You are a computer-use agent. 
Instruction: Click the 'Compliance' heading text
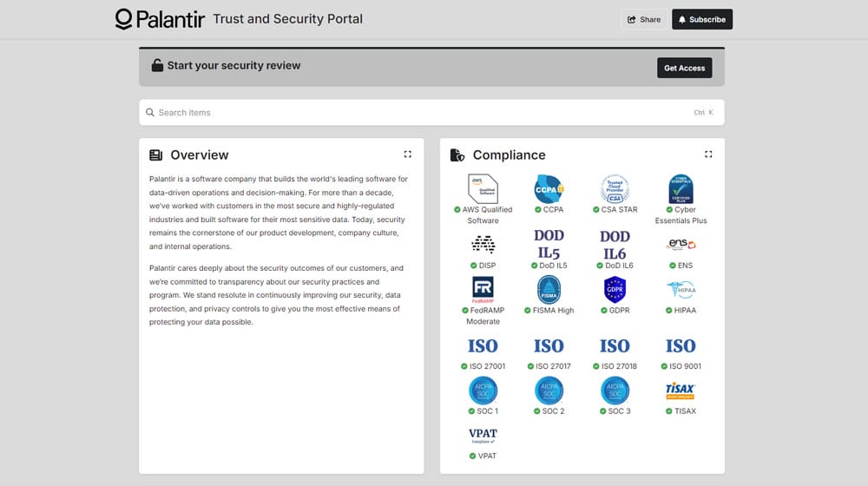509,155
